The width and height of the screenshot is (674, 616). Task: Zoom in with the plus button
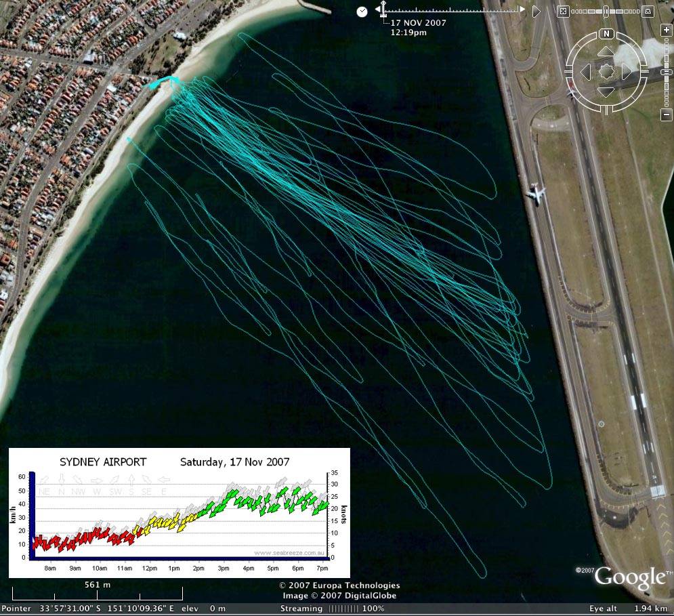pos(667,31)
